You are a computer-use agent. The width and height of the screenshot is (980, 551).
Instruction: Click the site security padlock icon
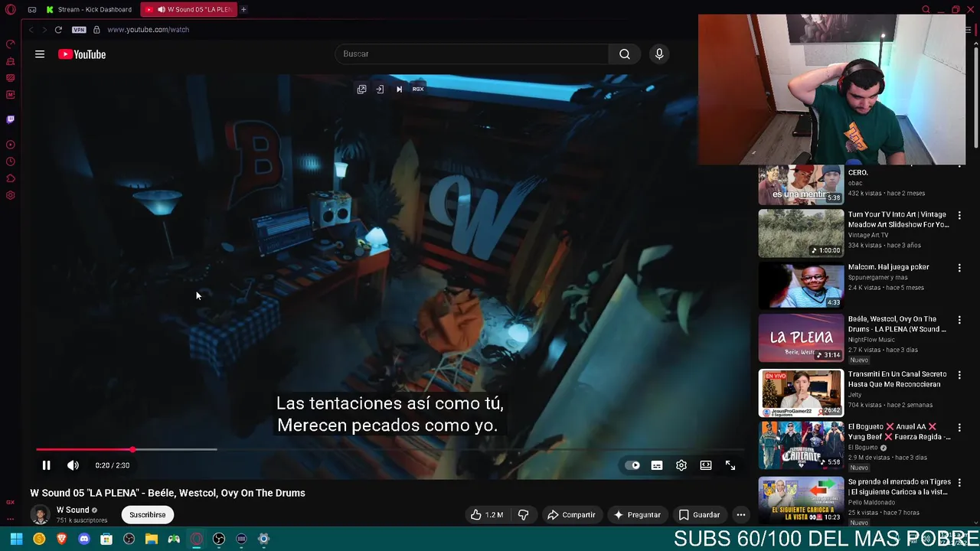click(96, 30)
